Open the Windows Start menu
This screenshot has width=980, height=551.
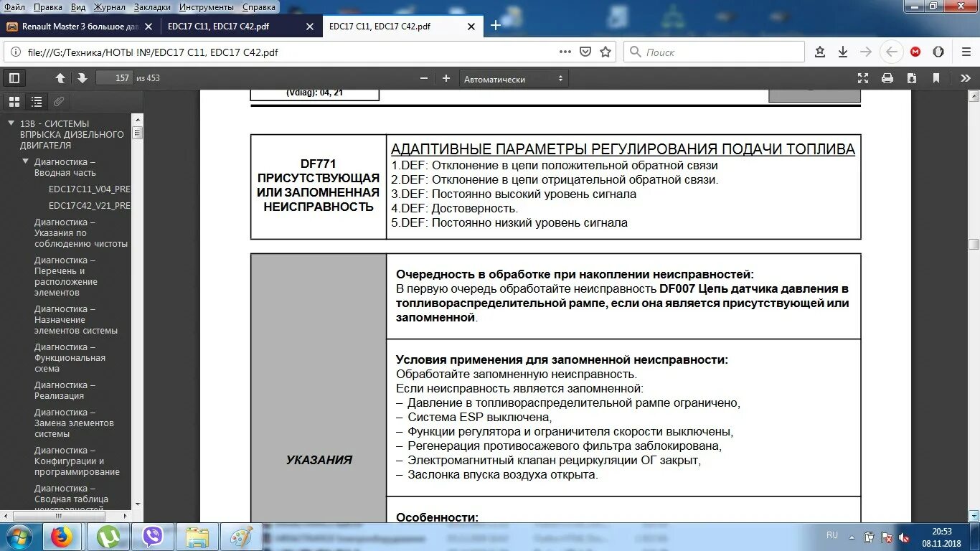click(19, 537)
